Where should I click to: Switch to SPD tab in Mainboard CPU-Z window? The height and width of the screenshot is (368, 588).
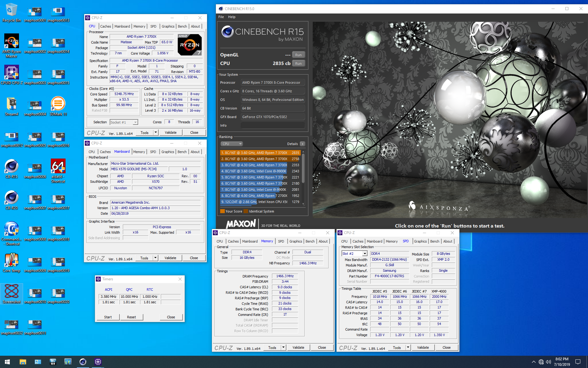click(x=153, y=152)
